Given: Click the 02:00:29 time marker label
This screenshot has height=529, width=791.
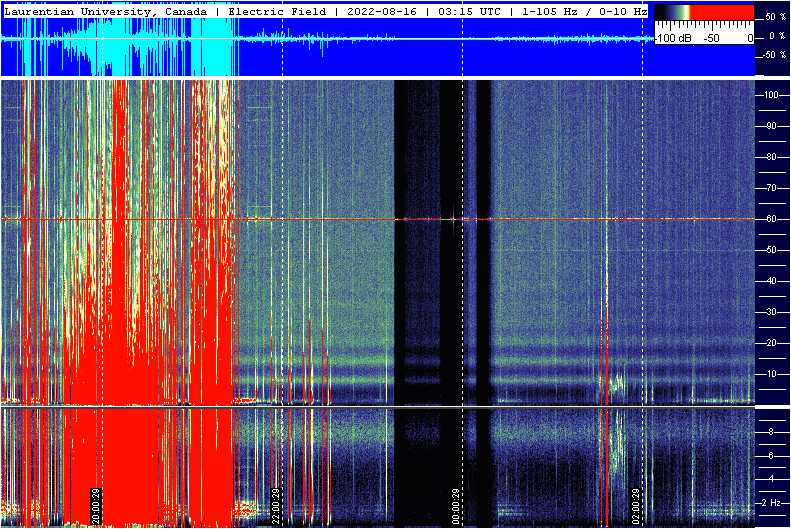Looking at the screenshot, I should 636,506.
